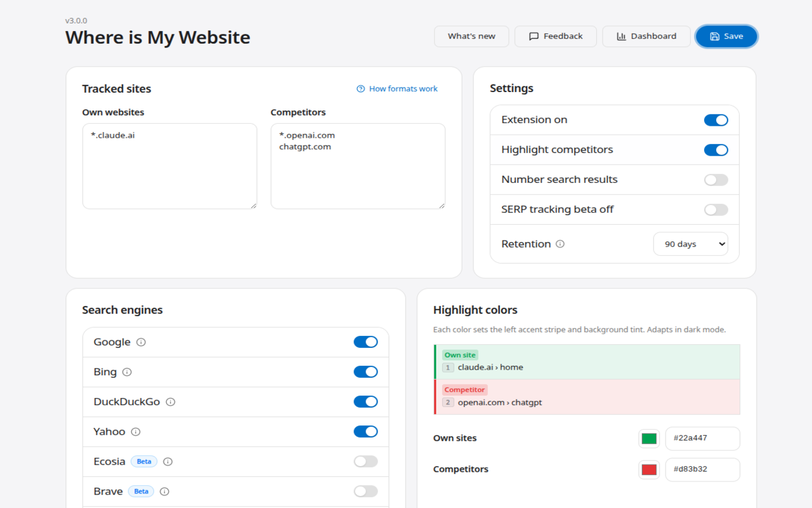Edit the Own sites hex field #22a447
Viewport: 812px width, 508px height.
pyautogui.click(x=703, y=439)
